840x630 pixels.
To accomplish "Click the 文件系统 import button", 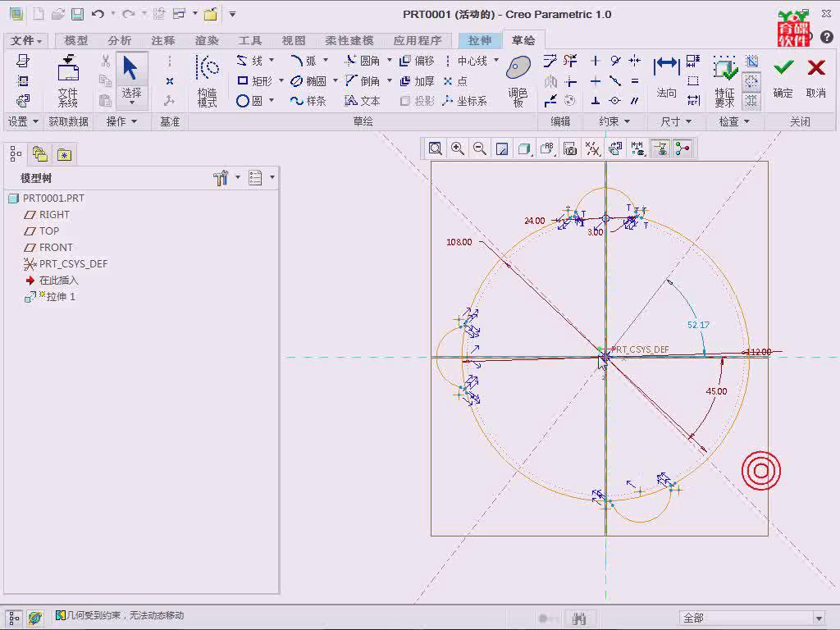I will click(x=68, y=80).
